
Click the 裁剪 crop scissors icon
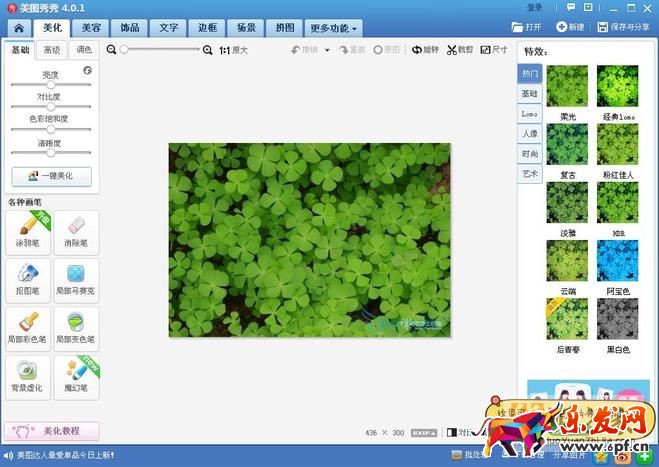click(x=453, y=49)
